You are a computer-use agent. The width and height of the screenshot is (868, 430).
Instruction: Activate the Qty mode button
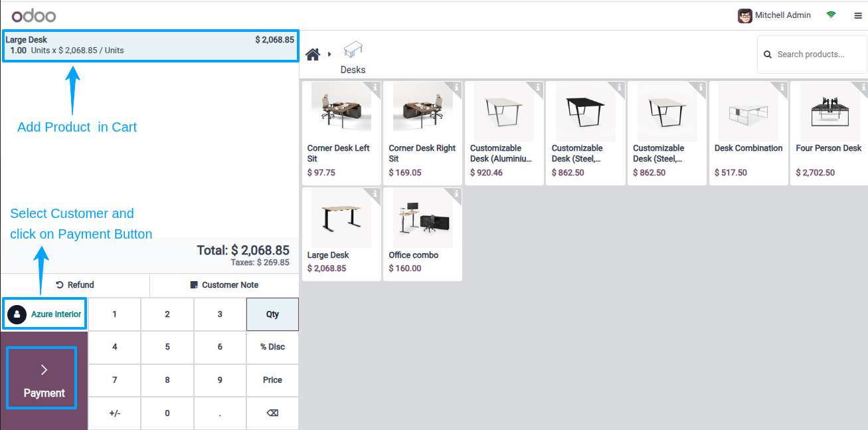pyautogui.click(x=272, y=314)
